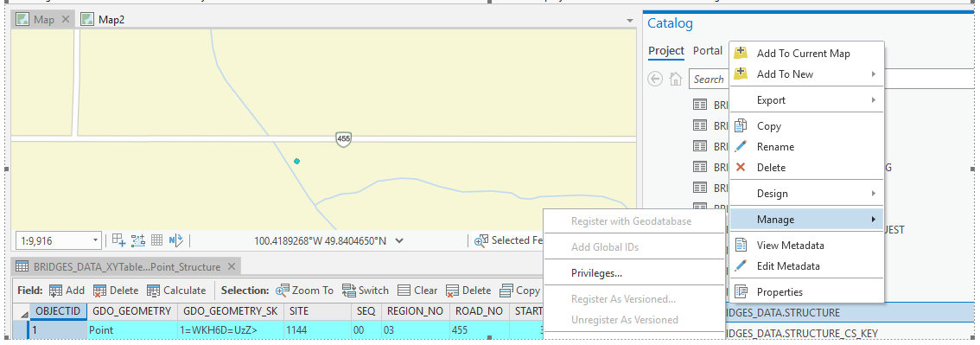Viewport: 980px width, 345px height.
Task: Select the REGION_NO column header
Action: [x=415, y=310]
